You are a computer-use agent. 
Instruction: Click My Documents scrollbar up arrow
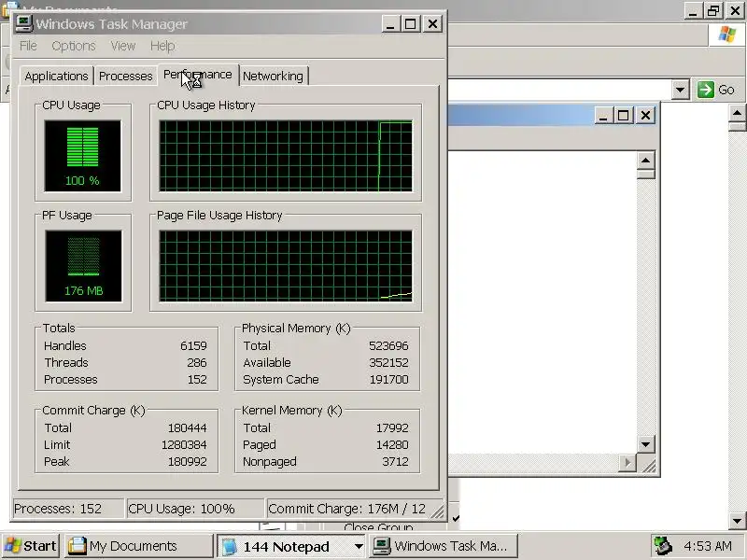coord(737,113)
